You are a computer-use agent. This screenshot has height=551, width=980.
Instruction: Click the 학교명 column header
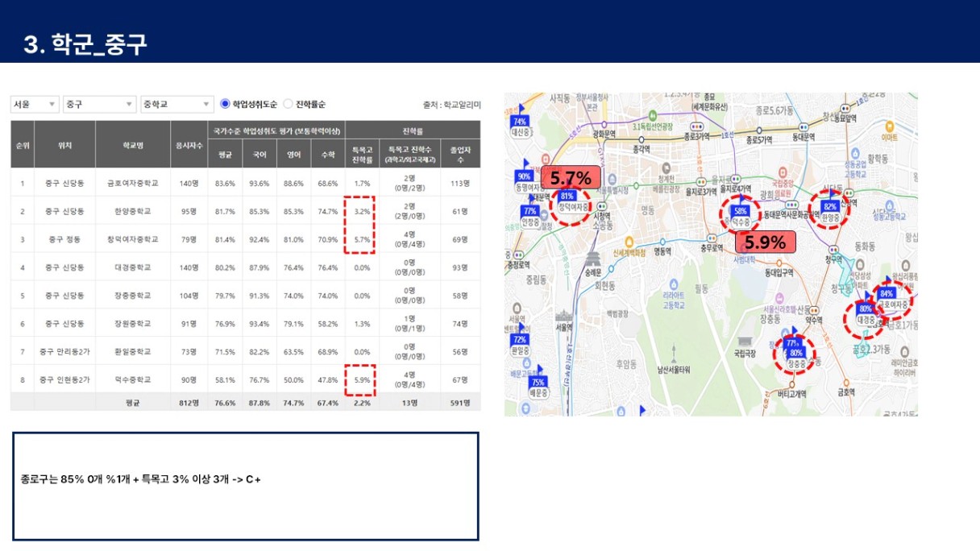pos(133,145)
